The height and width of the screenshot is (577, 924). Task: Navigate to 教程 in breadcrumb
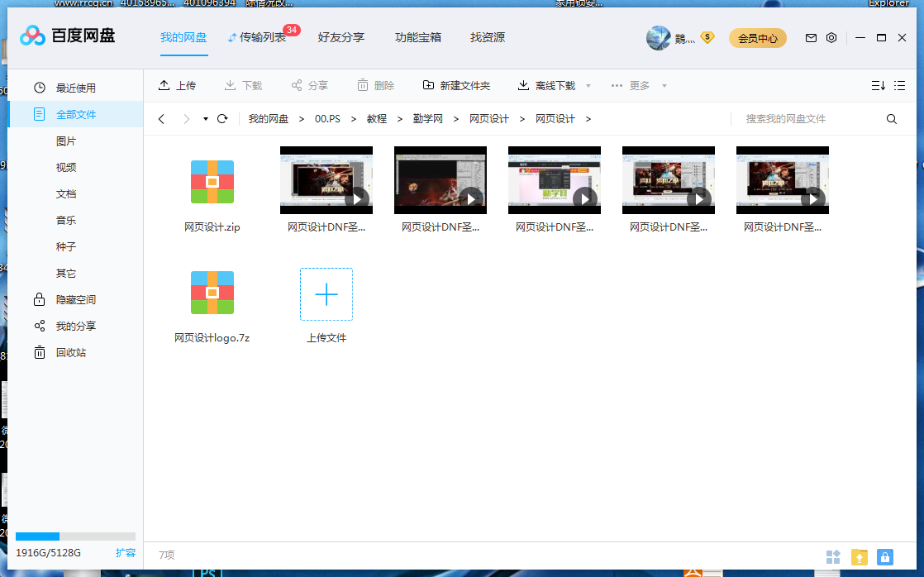(x=377, y=119)
